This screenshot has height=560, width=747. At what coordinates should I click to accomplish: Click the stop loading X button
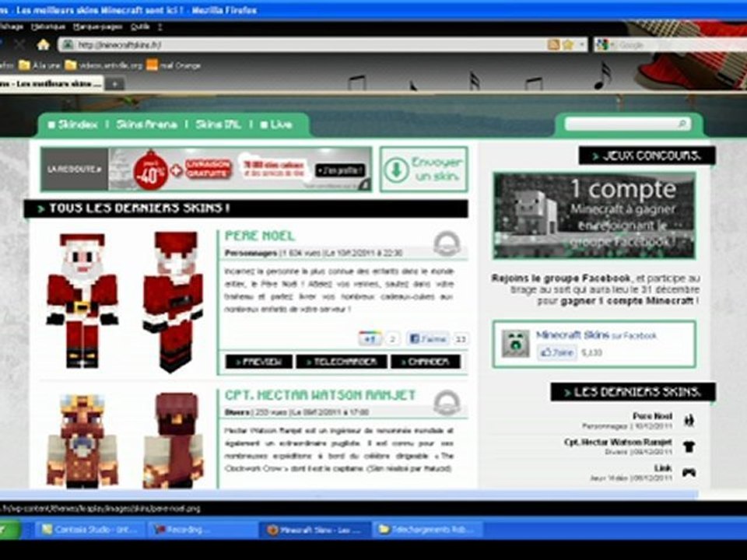point(19,45)
